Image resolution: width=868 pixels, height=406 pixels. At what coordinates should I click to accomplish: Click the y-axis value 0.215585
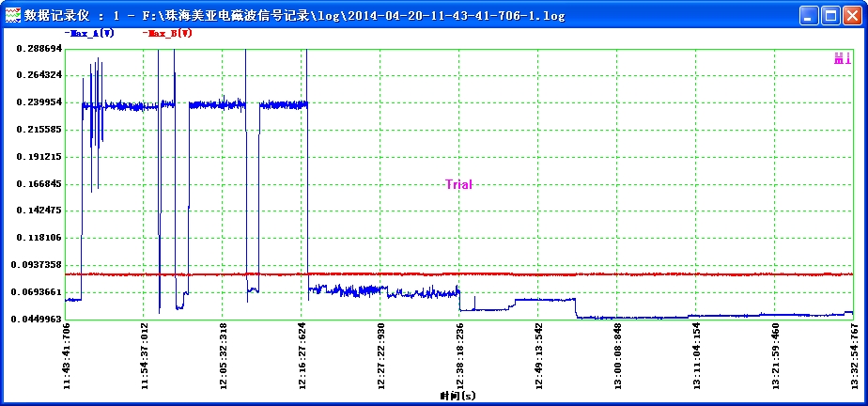pos(39,130)
